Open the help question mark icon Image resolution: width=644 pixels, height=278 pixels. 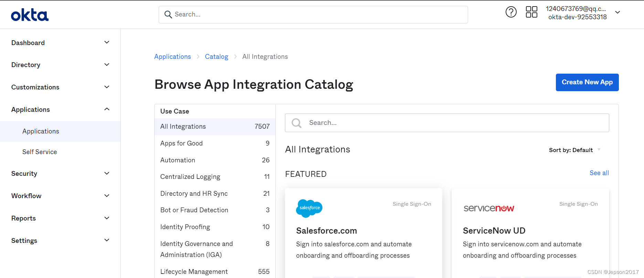(511, 12)
